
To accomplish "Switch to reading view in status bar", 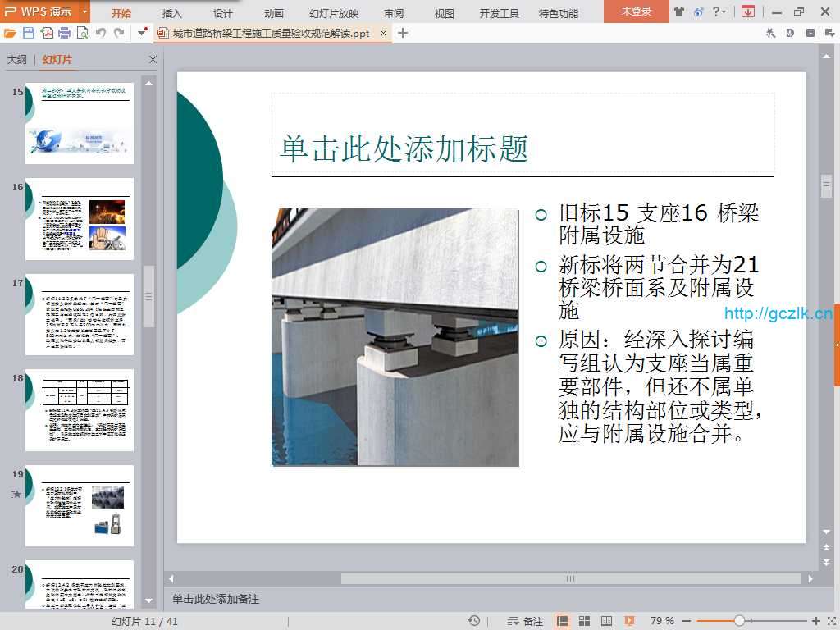I will (x=606, y=621).
